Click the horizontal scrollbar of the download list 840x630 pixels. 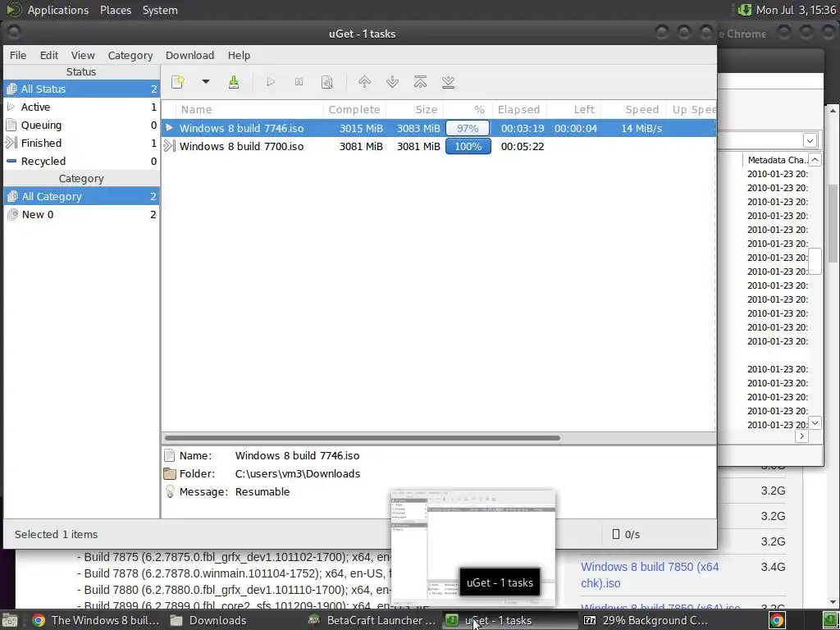point(363,438)
